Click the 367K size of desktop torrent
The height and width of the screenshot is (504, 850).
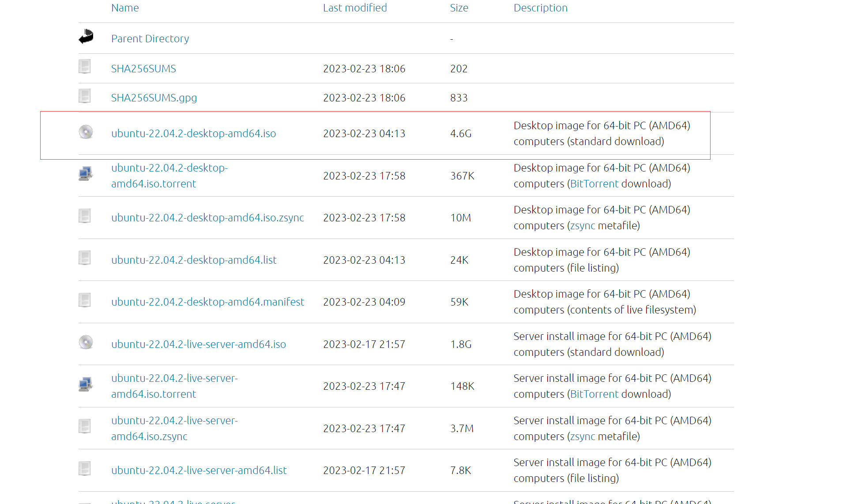point(462,176)
